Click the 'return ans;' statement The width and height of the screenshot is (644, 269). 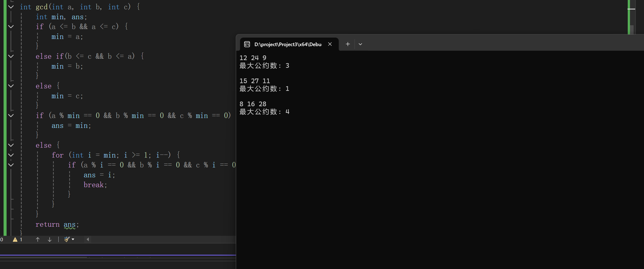(x=57, y=225)
